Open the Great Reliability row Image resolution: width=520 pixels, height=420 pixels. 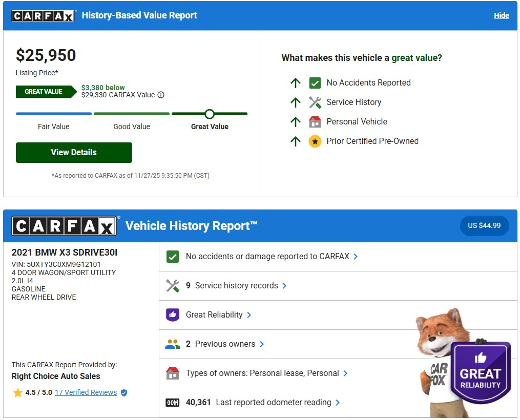214,315
